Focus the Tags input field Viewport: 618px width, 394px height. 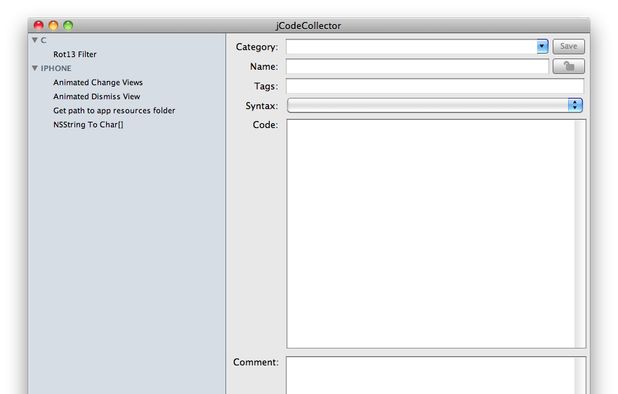pos(435,86)
